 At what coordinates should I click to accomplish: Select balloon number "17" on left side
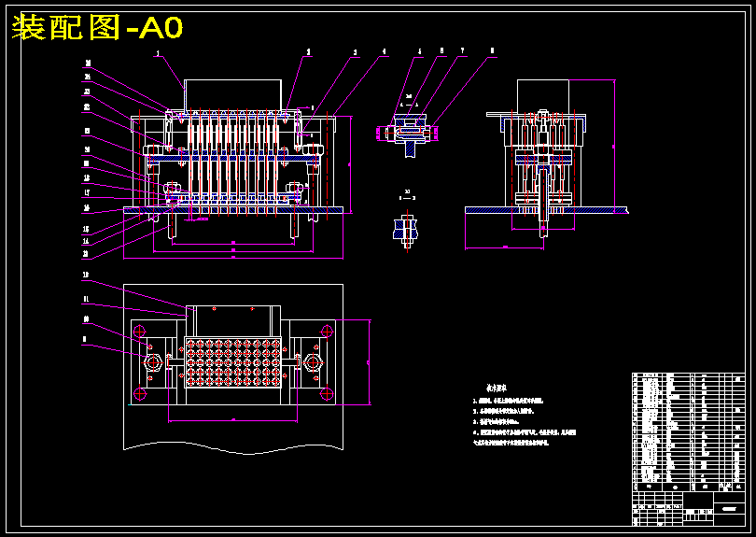click(87, 193)
